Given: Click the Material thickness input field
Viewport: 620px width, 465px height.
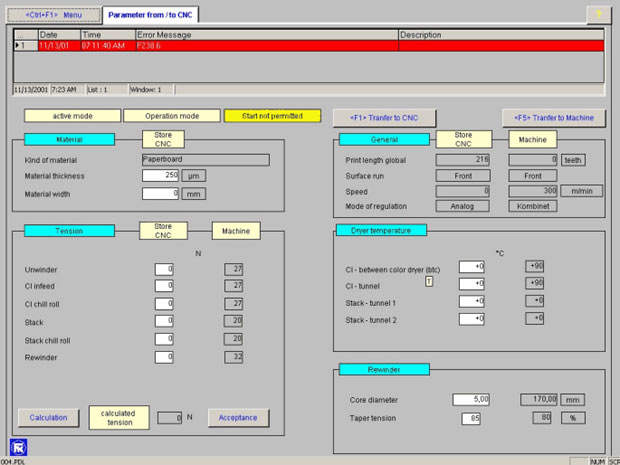Looking at the screenshot, I should tap(161, 176).
